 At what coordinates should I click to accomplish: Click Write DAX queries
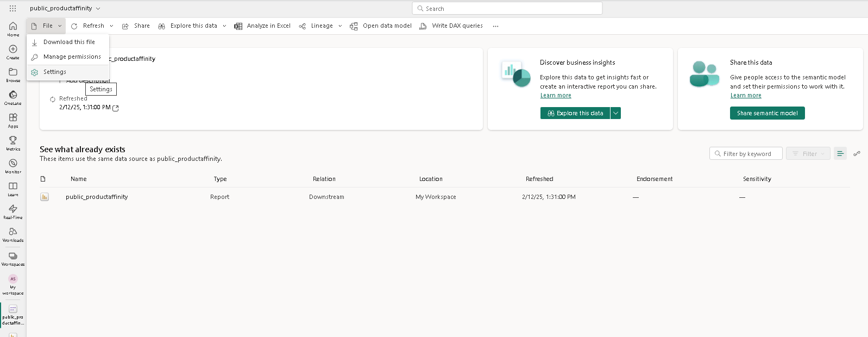coord(451,26)
